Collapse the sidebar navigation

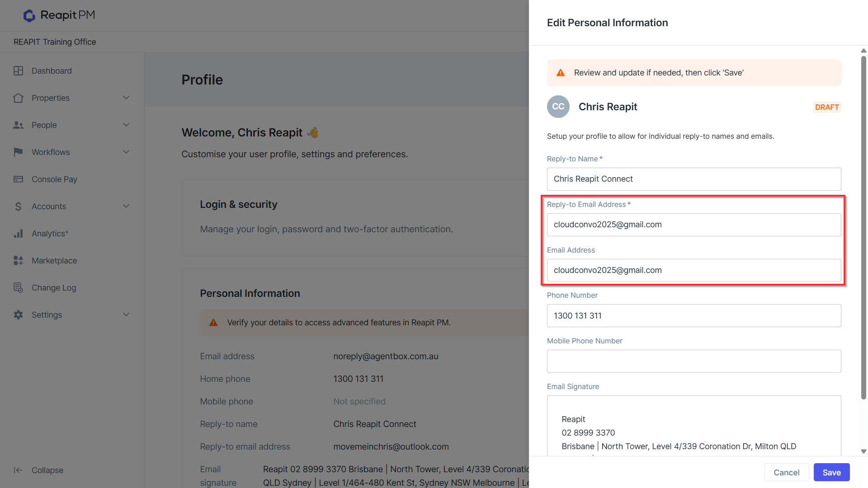coord(38,470)
